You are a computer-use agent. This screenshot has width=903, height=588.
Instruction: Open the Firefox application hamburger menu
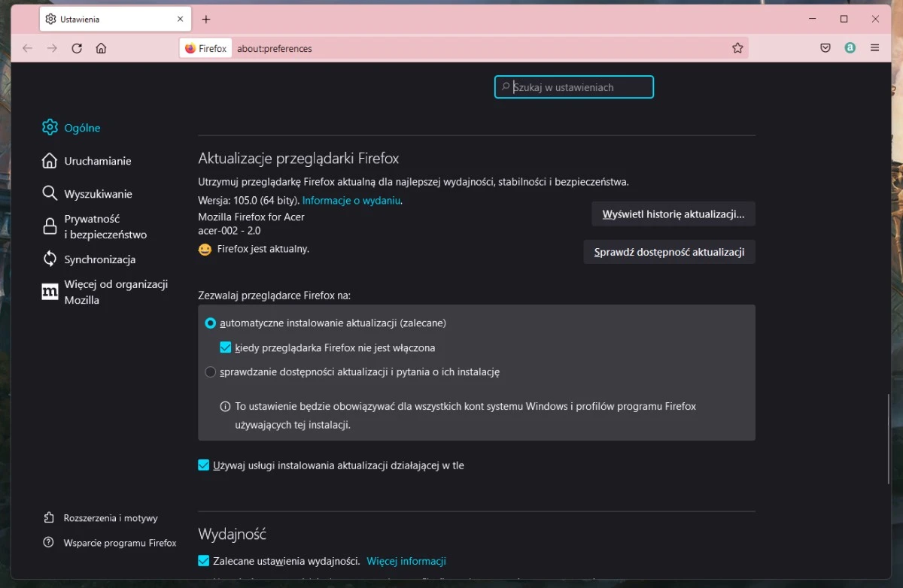click(x=875, y=47)
